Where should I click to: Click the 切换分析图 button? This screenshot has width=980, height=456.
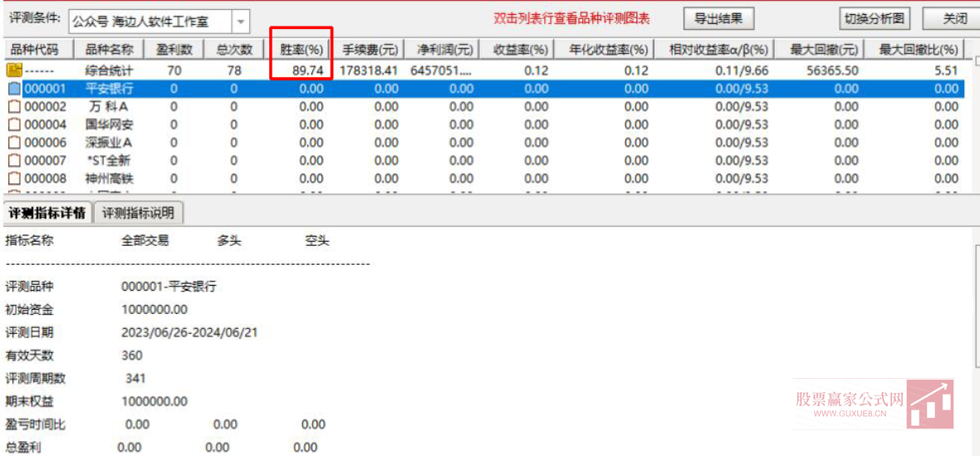coord(875,19)
